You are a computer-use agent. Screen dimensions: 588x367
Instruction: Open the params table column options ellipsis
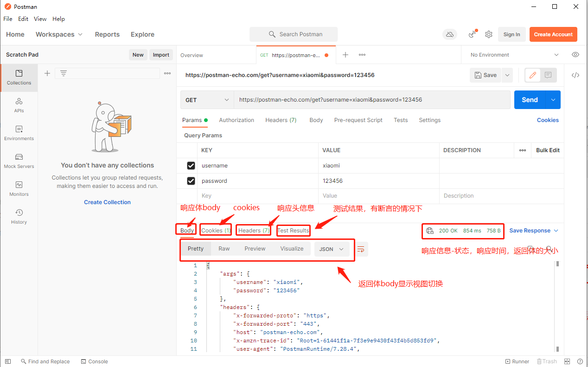pos(523,150)
